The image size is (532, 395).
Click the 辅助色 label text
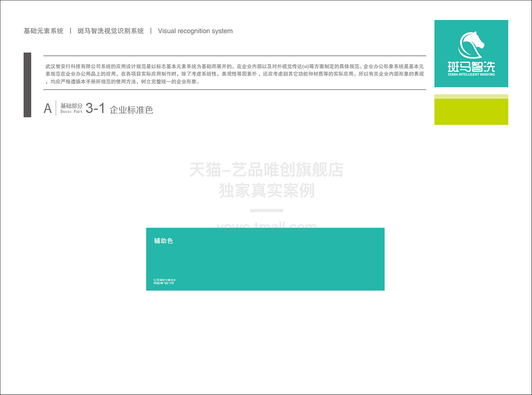pyautogui.click(x=163, y=241)
